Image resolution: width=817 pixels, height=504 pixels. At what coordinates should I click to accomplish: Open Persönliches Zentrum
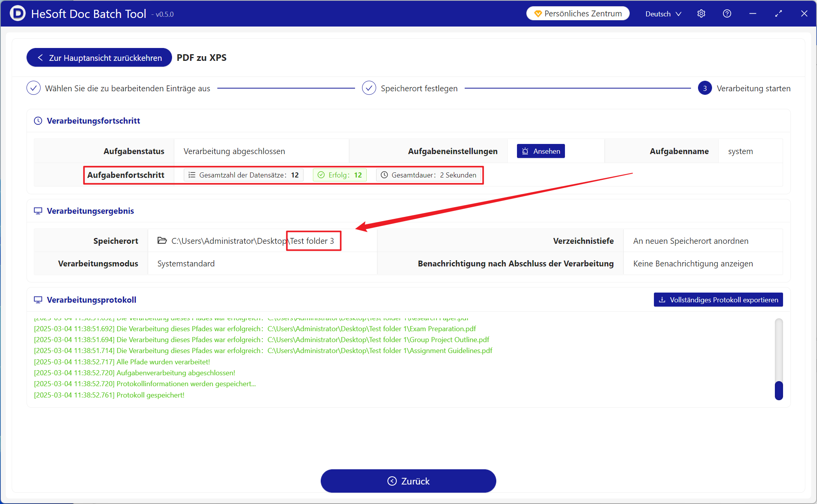[578, 14]
